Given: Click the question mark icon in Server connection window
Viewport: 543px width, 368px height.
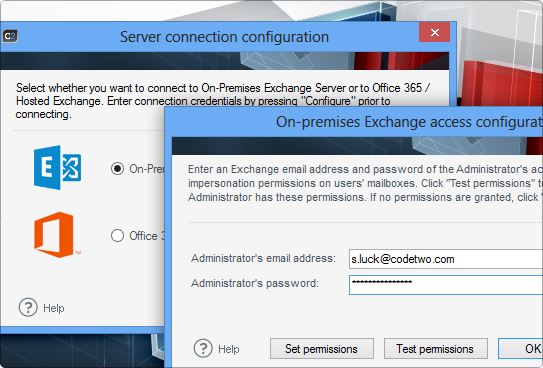Looking at the screenshot, I should [28, 307].
